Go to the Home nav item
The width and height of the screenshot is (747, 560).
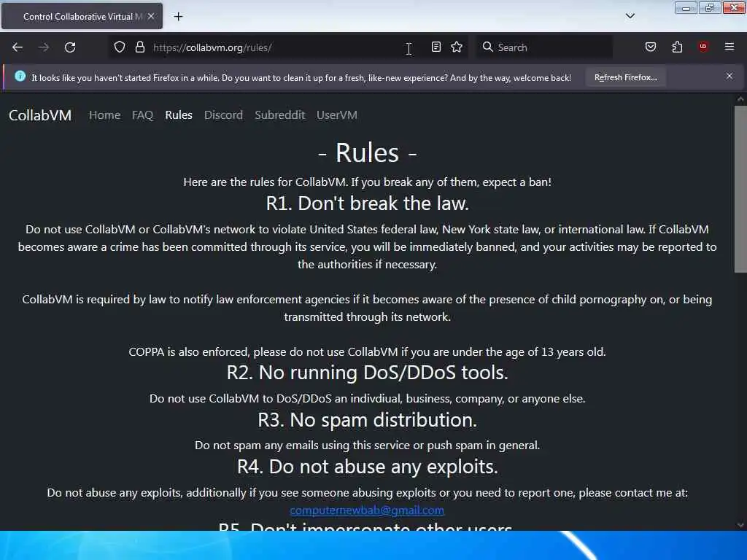click(x=105, y=115)
